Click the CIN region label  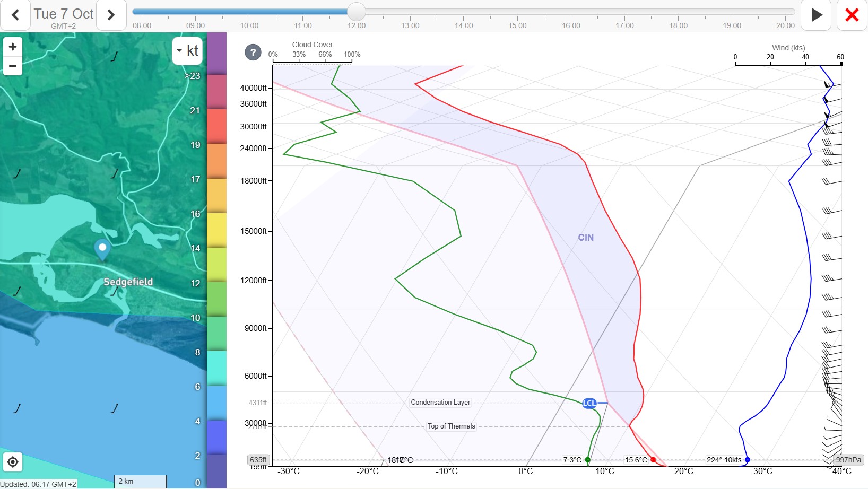coord(586,238)
